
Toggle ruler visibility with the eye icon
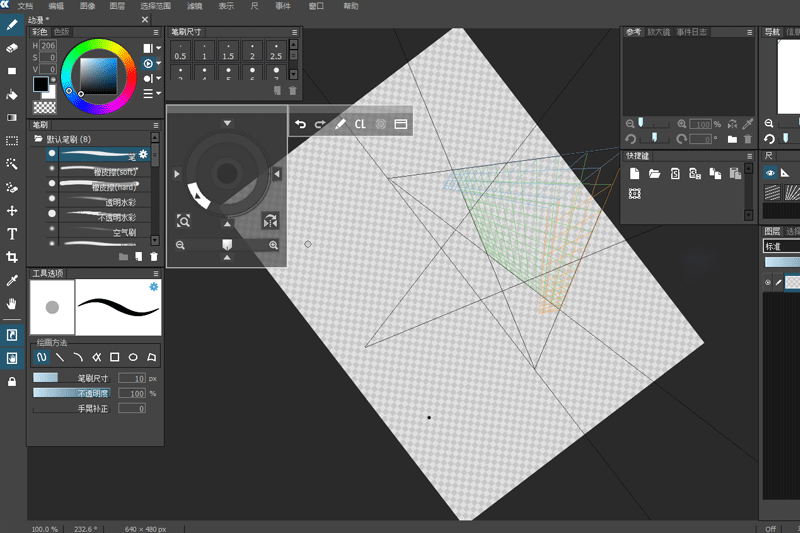770,173
